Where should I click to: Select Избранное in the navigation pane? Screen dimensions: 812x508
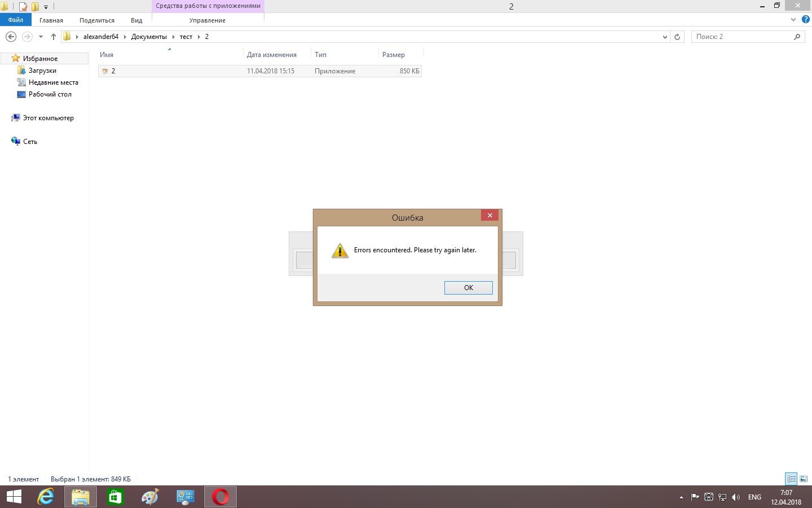pyautogui.click(x=40, y=59)
